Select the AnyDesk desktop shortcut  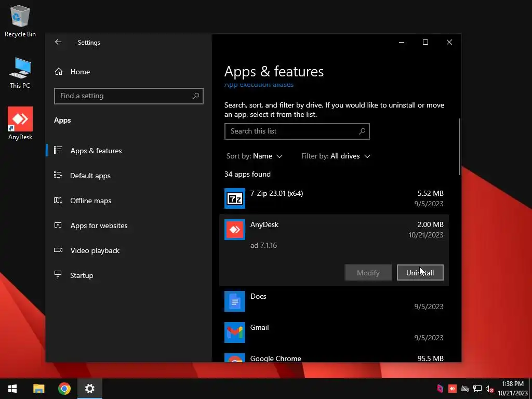click(x=20, y=124)
